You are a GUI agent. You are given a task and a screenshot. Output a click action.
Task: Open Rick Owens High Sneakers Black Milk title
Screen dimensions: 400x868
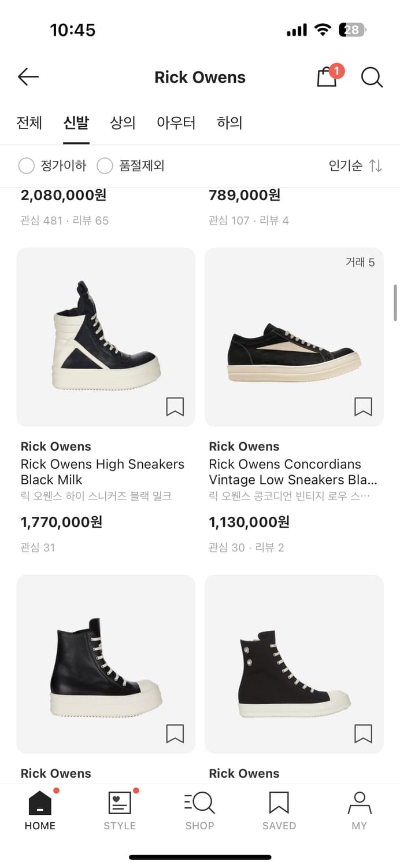point(102,472)
